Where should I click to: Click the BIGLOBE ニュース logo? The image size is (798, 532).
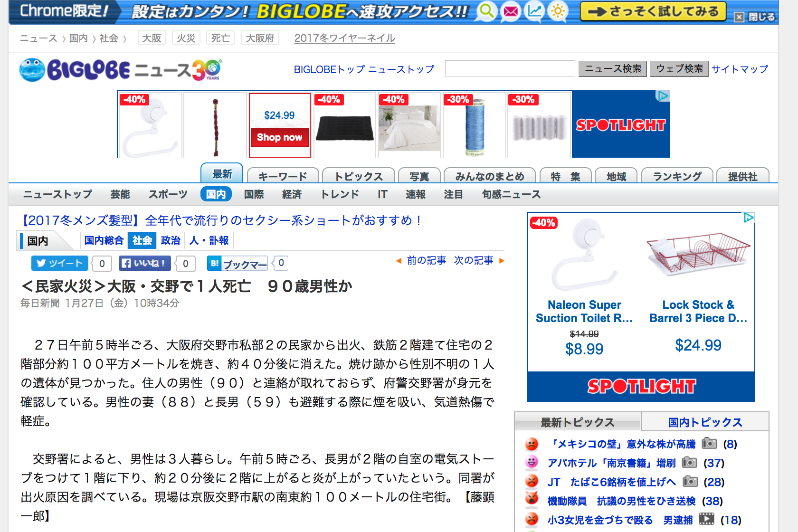click(120, 70)
